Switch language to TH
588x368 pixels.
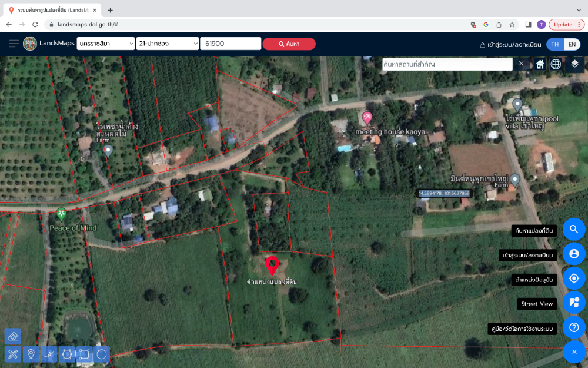click(x=554, y=44)
